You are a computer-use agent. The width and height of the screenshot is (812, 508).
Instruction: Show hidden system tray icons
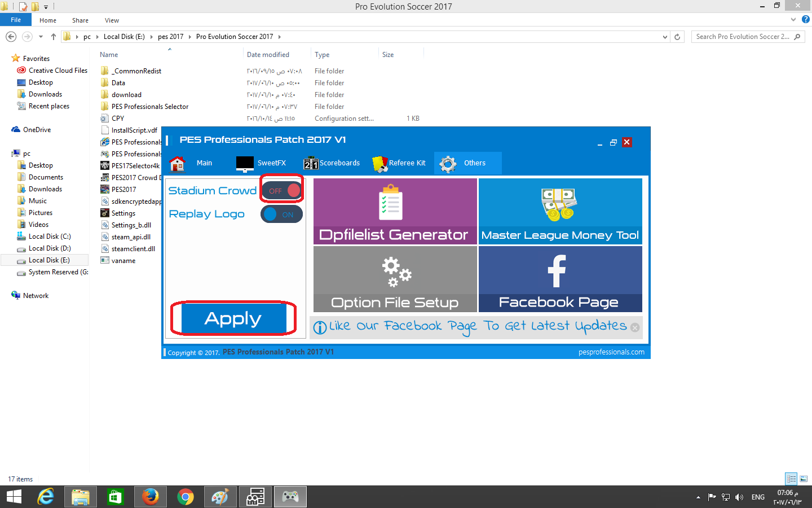(x=698, y=497)
